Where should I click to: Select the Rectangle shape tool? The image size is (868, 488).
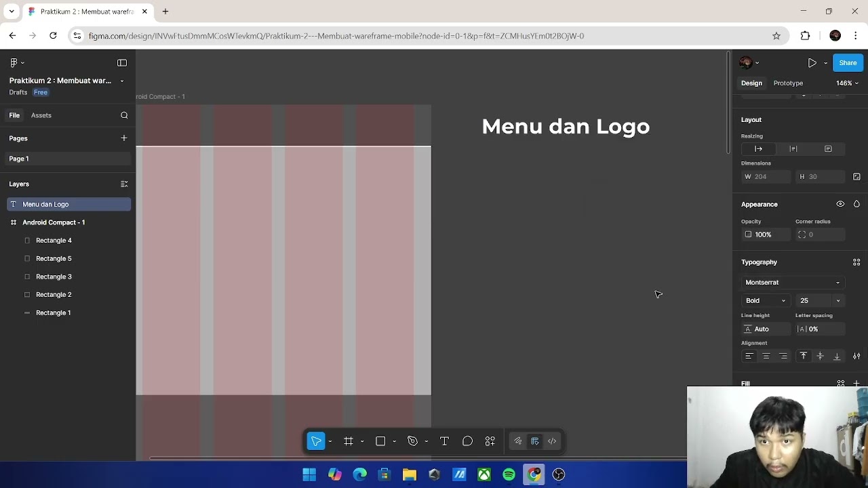(380, 441)
